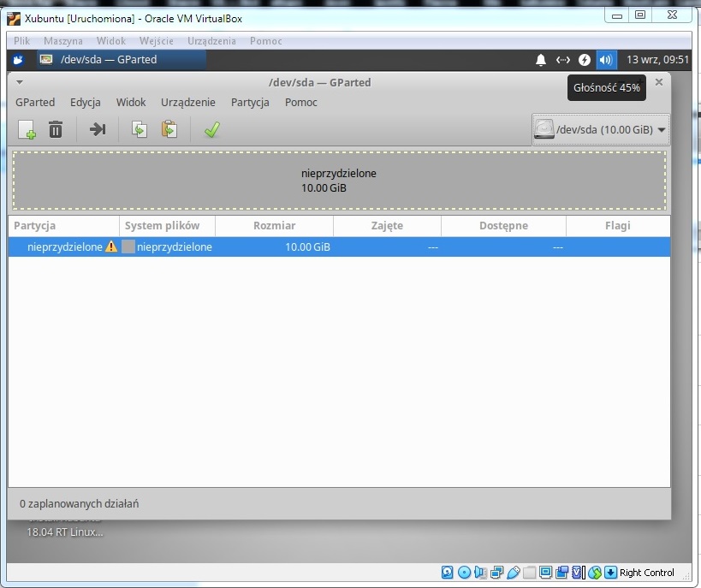
Task: Open the VirtualBox Wejście menu
Action: (x=156, y=41)
